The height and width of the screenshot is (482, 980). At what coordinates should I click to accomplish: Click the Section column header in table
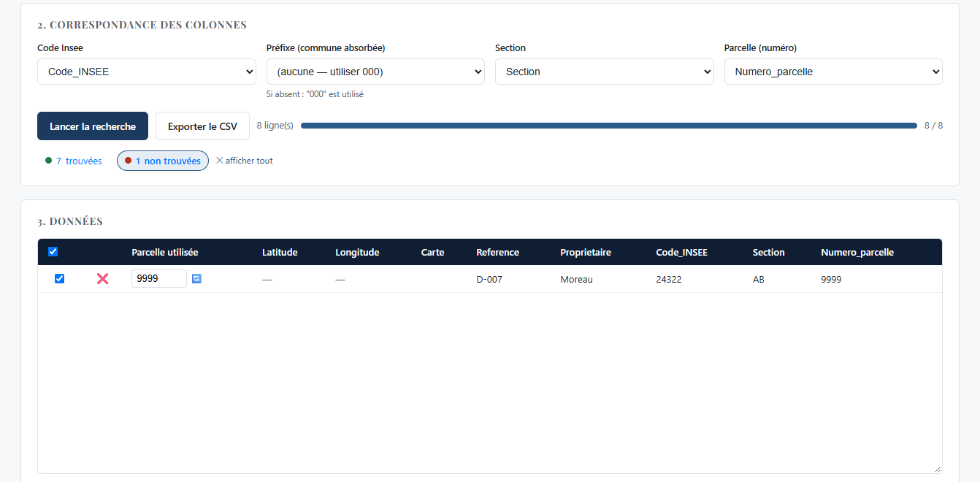tap(769, 252)
